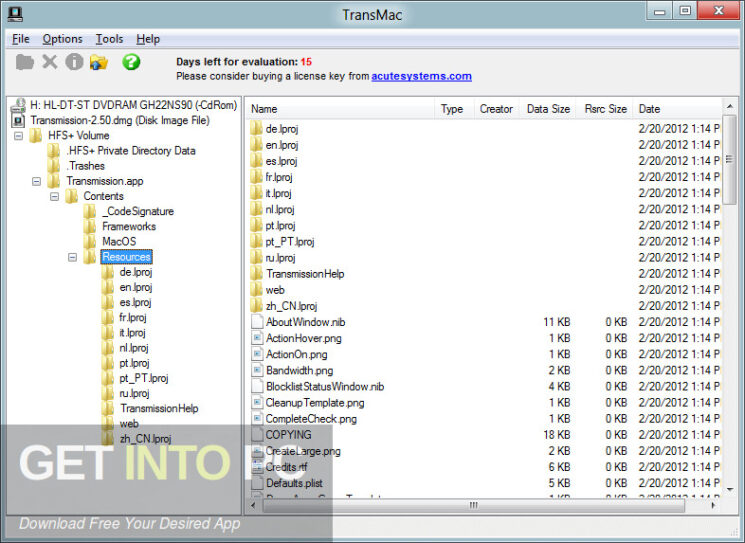745x543 pixels.
Task: Click the TransMac app icon in title bar
Action: point(15,14)
